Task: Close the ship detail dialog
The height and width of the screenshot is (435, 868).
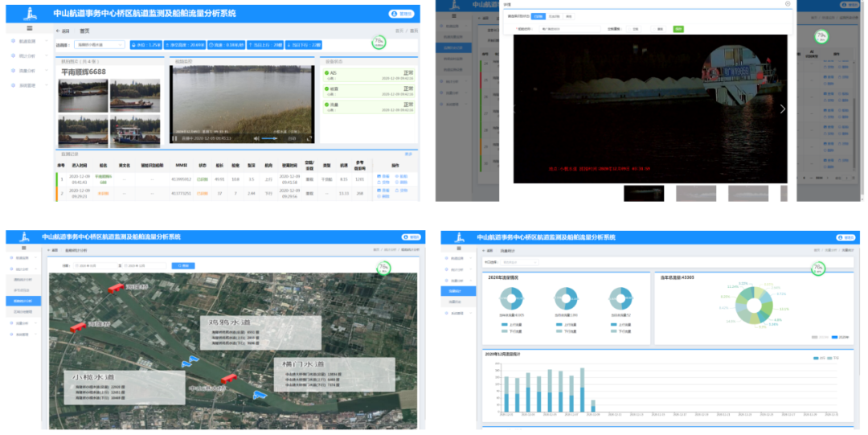Action: click(x=787, y=4)
